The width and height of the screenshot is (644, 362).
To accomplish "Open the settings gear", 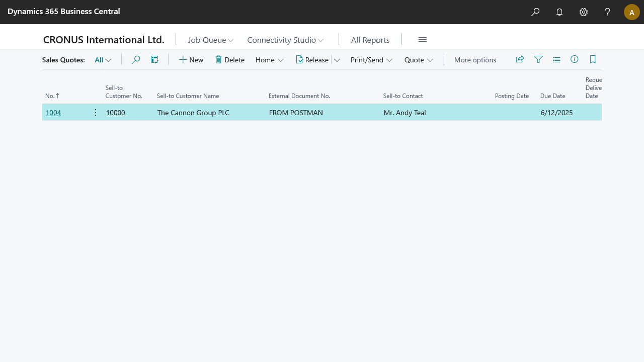I will 584,12.
